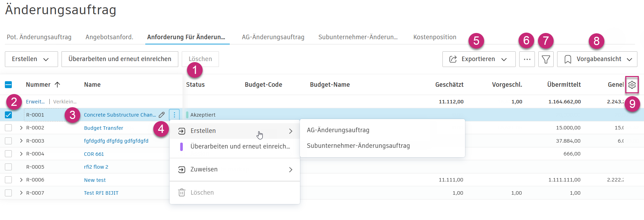Open the COR 661 link
This screenshot has height=220, width=644.
click(94, 154)
